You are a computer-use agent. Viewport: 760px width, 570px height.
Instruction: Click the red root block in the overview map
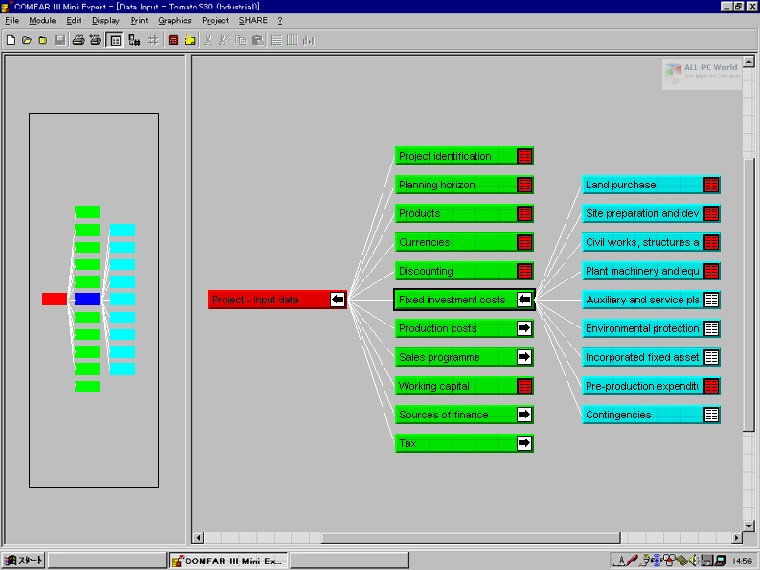tap(54, 299)
